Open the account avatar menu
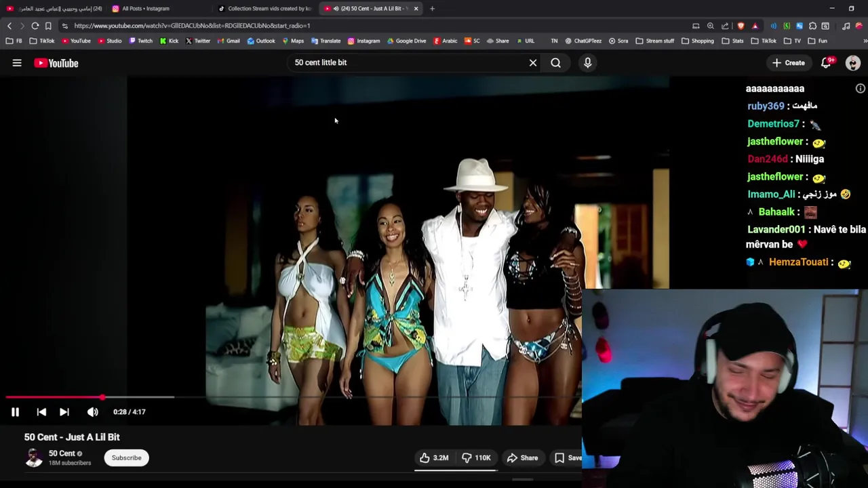The image size is (868, 488). tap(853, 63)
